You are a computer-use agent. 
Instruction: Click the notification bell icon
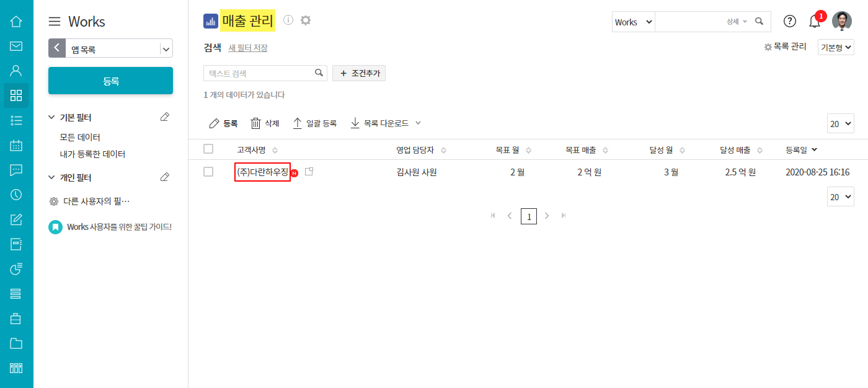pos(815,22)
